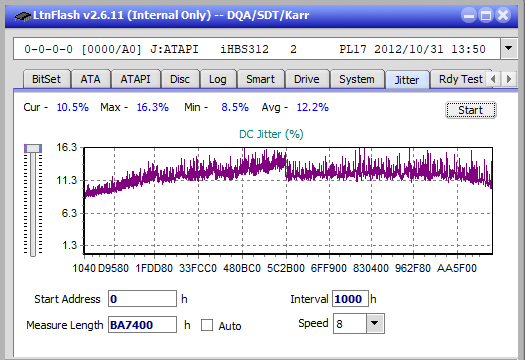Click the 6.3 y-axis label
The width and height of the screenshot is (525, 360).
point(69,213)
